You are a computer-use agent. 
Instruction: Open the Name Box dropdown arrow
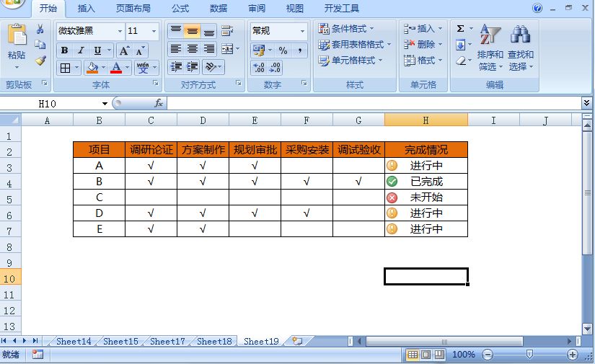tap(105, 104)
